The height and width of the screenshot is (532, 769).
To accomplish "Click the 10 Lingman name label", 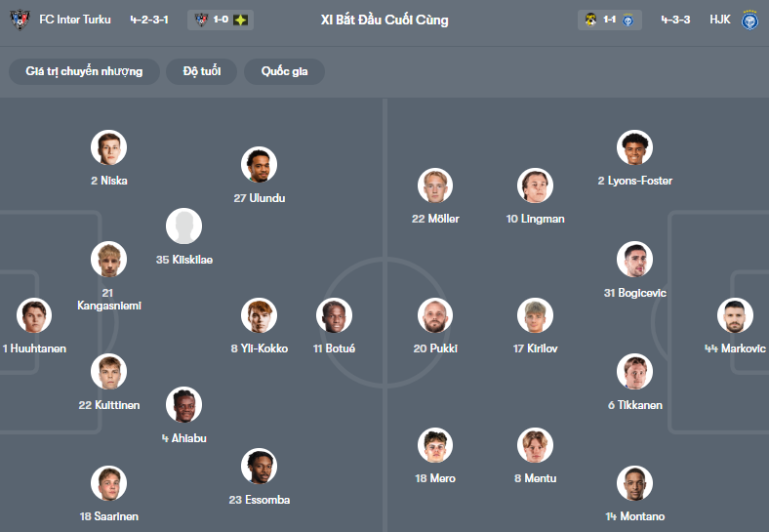I will (535, 219).
